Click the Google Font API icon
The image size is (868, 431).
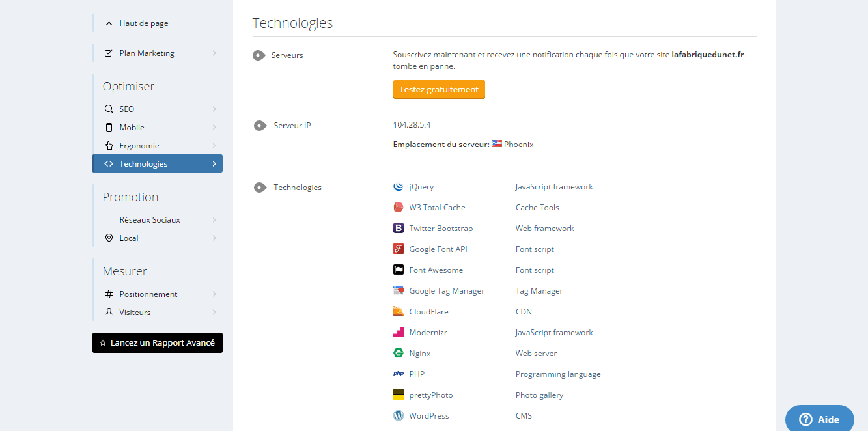[x=399, y=249]
